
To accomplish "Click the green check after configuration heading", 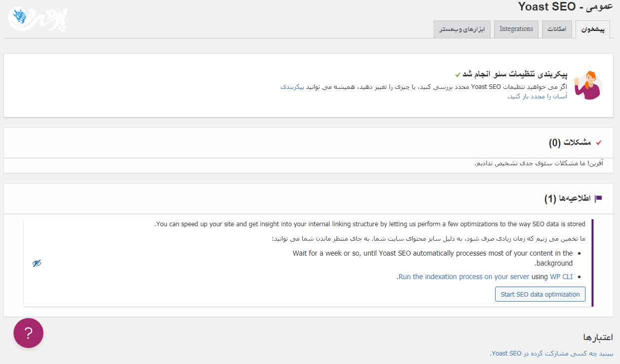I will click(458, 75).
